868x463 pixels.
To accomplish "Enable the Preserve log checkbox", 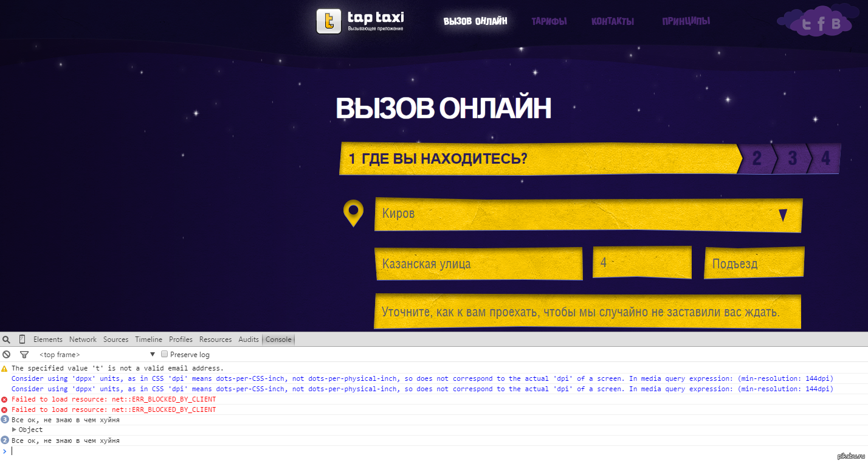I will (164, 355).
